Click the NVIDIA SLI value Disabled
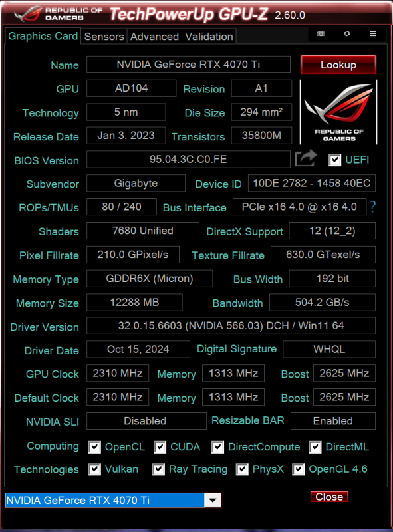Viewport: 393px width, 532px height. [x=146, y=421]
